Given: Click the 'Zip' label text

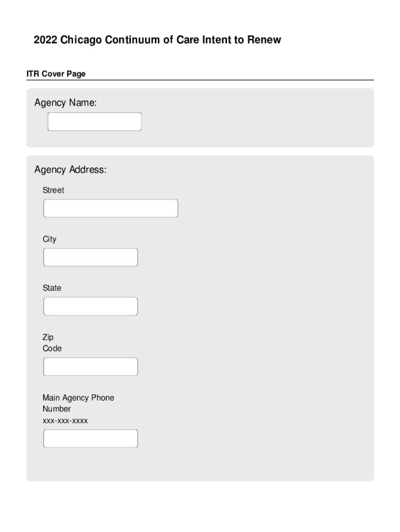Looking at the screenshot, I should pos(48,338).
